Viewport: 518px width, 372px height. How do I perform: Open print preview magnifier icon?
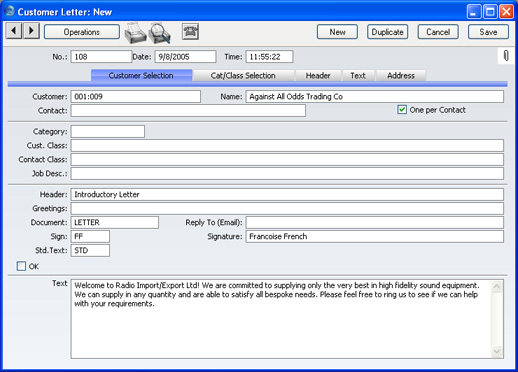point(160,33)
